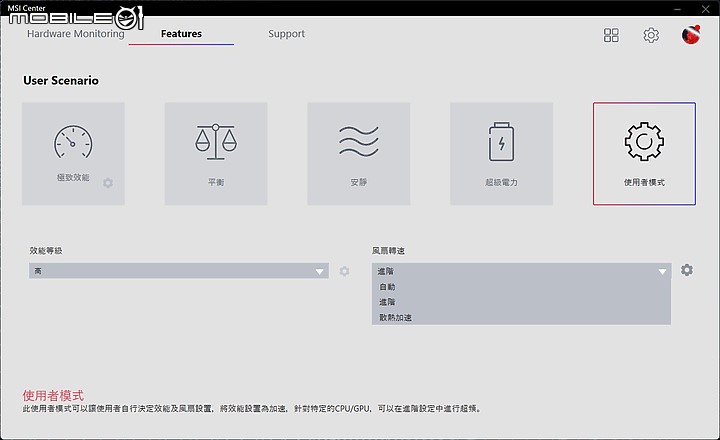
Task: Open the Support tab
Action: click(287, 34)
